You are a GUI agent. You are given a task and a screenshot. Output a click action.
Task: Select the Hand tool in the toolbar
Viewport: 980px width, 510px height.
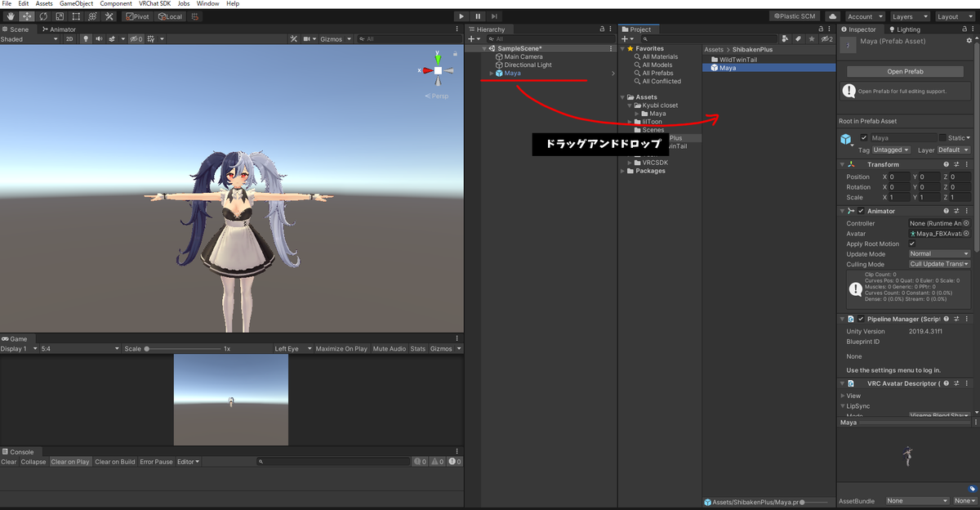point(11,16)
